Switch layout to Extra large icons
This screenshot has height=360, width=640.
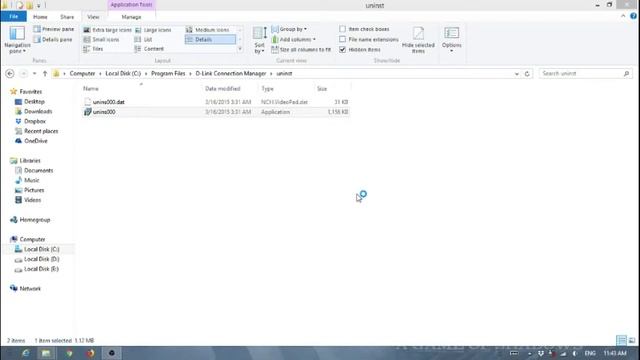(107, 30)
